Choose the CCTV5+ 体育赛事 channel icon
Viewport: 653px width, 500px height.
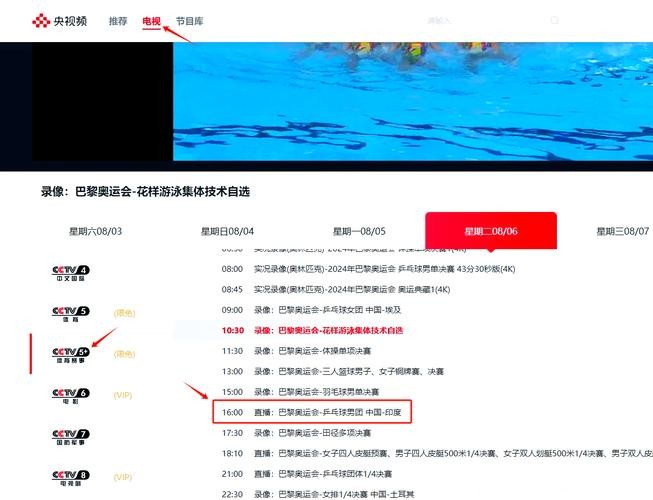71,355
